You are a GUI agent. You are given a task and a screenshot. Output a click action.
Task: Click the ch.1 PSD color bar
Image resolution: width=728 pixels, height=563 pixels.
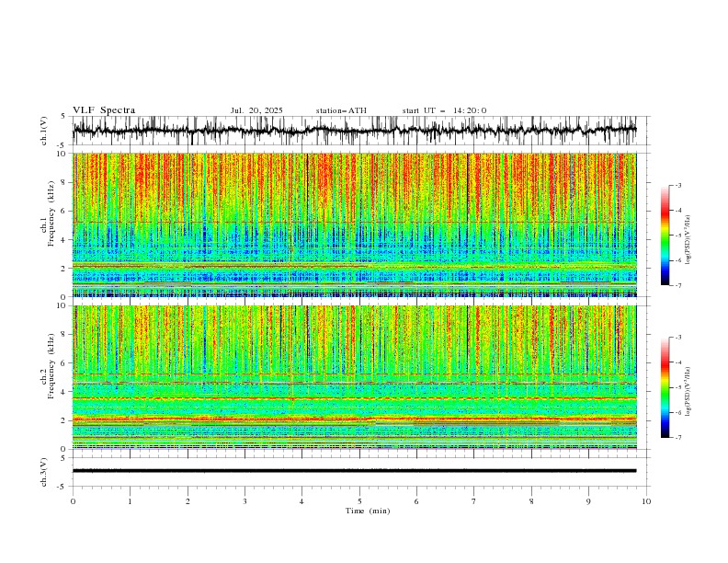pos(665,236)
